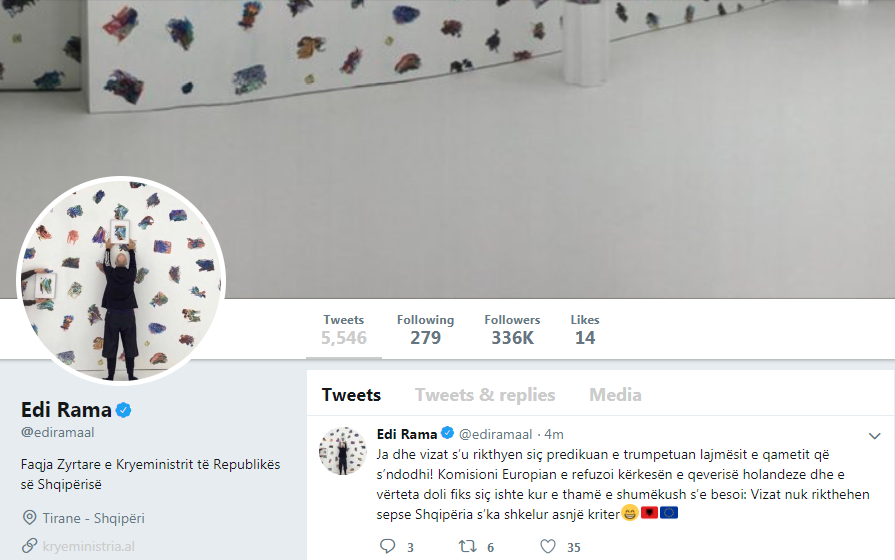
Task: Click the verified badge beside profile name
Action: click(x=124, y=410)
